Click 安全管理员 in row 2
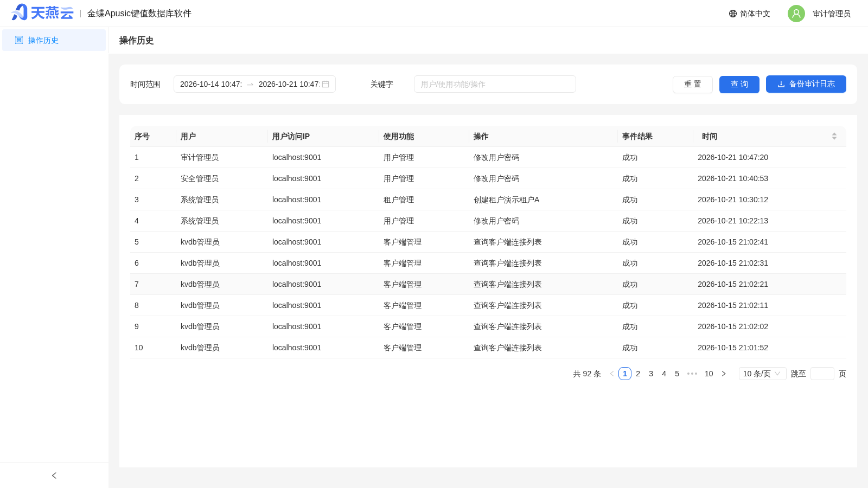 tap(200, 178)
